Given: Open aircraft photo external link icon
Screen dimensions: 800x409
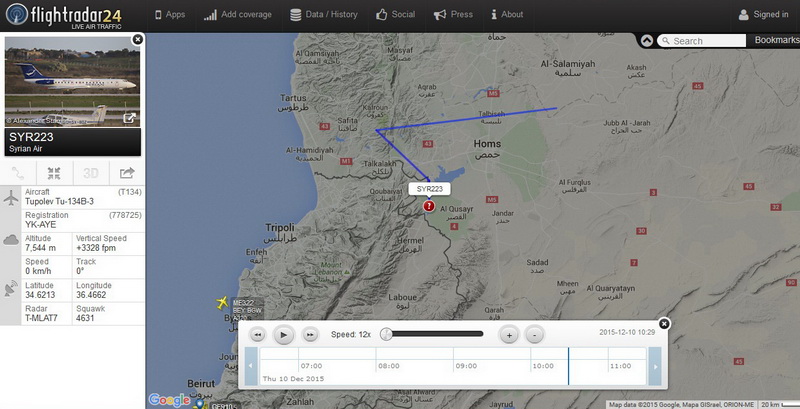Looking at the screenshot, I should pos(130,118).
